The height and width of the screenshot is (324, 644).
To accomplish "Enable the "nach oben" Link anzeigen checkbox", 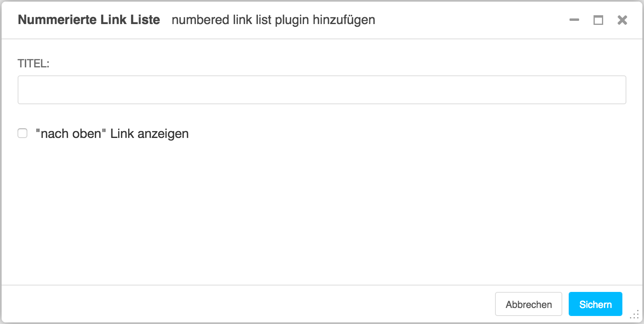I will click(x=22, y=133).
